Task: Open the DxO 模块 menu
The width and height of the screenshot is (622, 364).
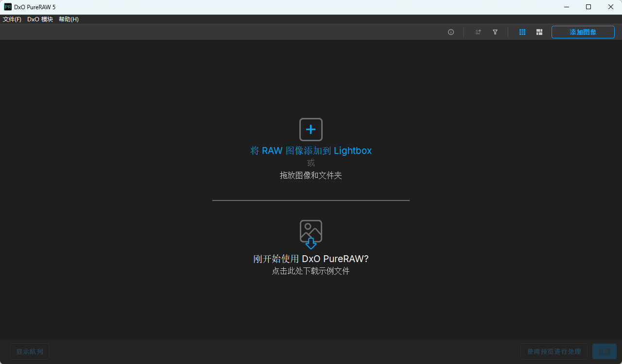Action: pos(40,19)
